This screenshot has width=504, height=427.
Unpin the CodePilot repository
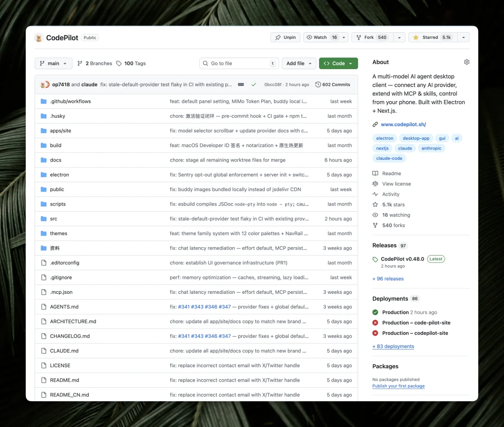[285, 37]
